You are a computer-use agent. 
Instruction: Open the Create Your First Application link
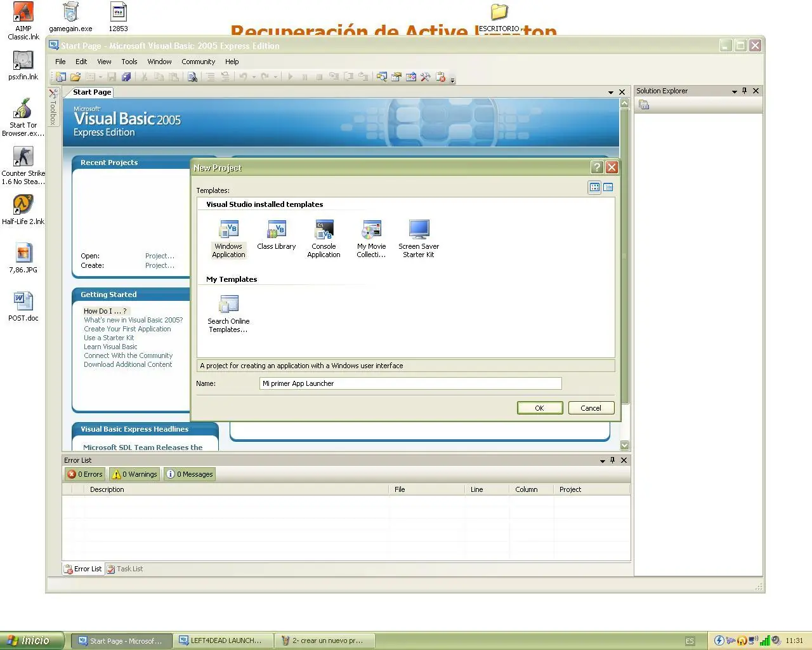[x=128, y=329]
